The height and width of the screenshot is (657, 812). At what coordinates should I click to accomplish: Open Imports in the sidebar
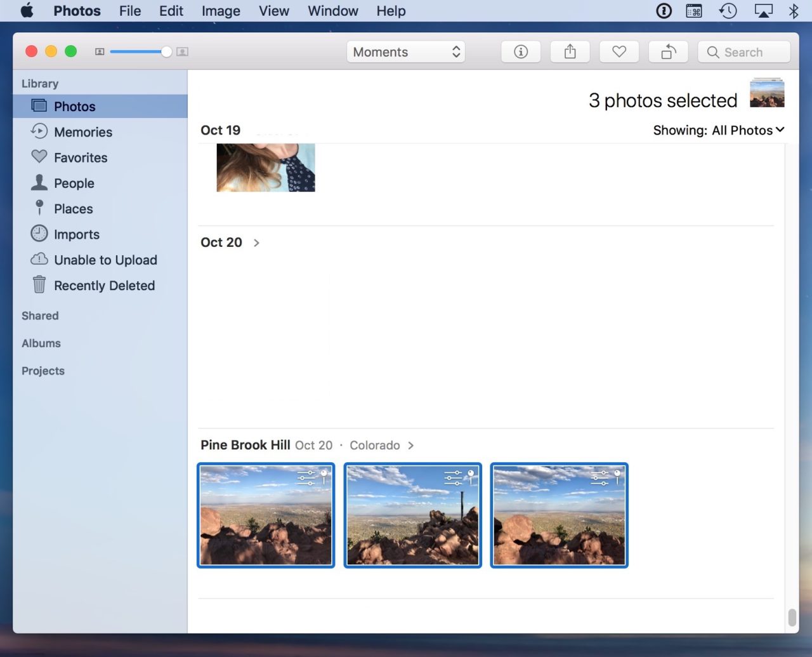click(100, 234)
